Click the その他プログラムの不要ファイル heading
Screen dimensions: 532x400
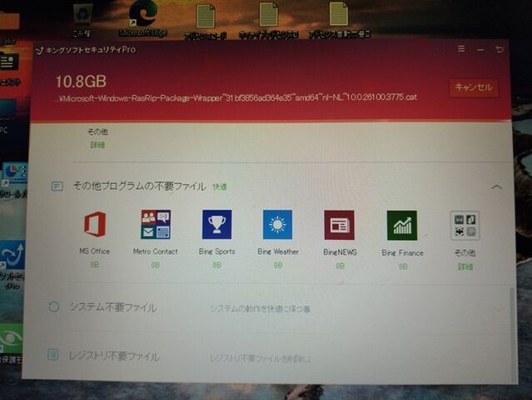click(139, 187)
